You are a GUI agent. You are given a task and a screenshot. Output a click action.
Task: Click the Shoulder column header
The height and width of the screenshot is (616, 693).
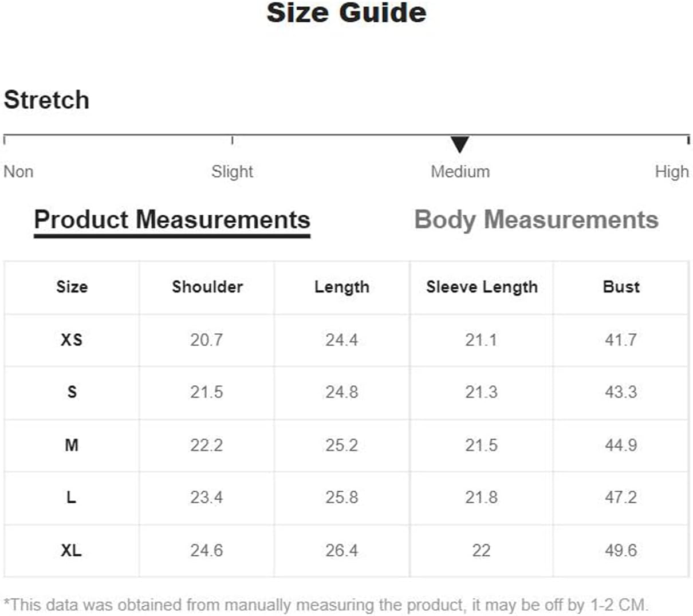coord(207,287)
